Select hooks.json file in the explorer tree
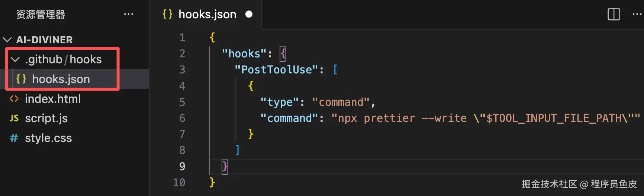The height and width of the screenshot is (196, 644). (61, 79)
